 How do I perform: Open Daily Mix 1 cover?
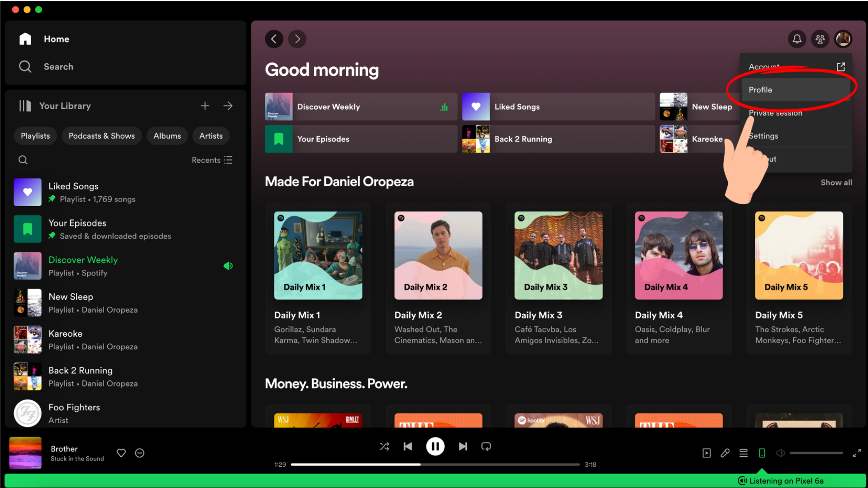[318, 255]
